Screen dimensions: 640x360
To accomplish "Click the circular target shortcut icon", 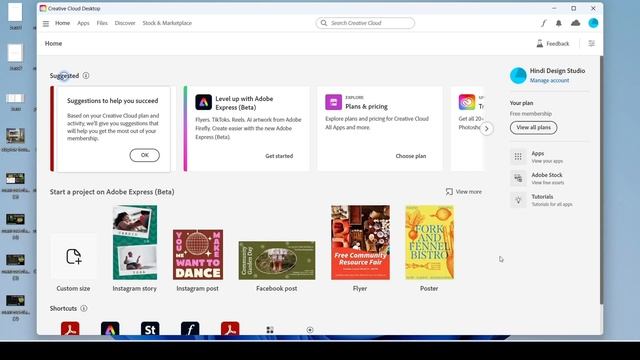I will point(310,330).
